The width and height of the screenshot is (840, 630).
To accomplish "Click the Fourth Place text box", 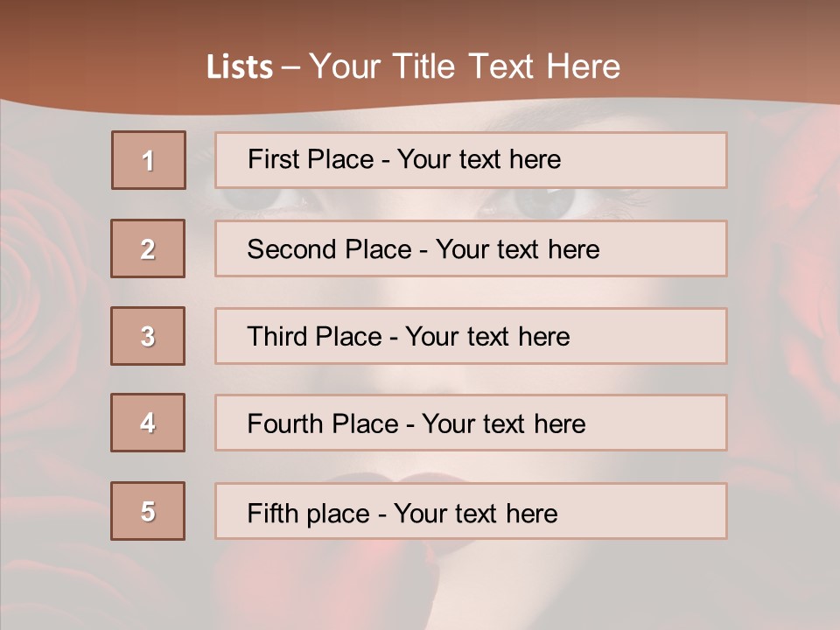I will pos(471,423).
